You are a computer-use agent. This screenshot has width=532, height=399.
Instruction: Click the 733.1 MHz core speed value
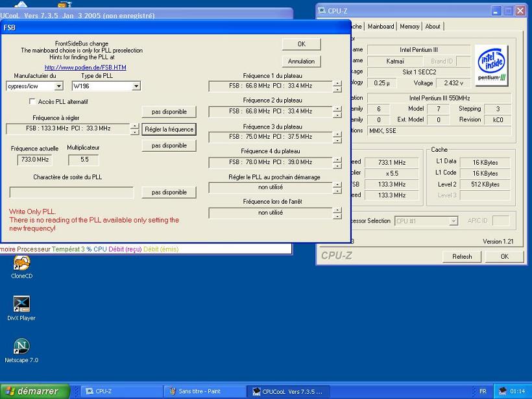coord(392,163)
